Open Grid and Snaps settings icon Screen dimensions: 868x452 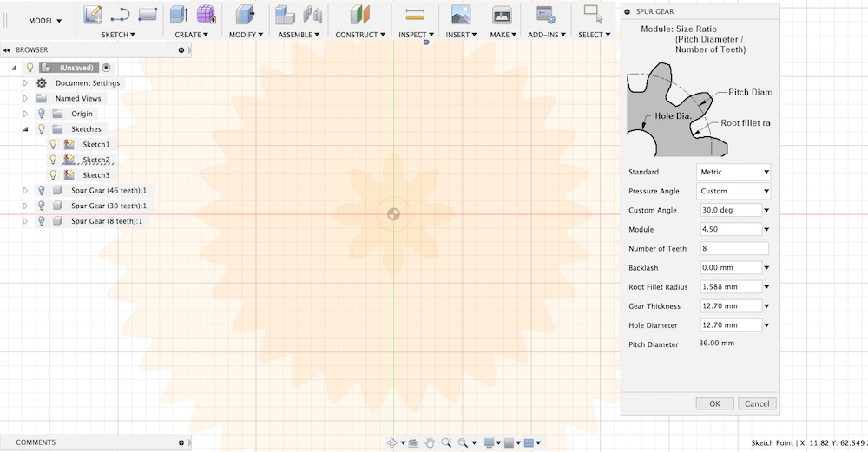pos(509,442)
